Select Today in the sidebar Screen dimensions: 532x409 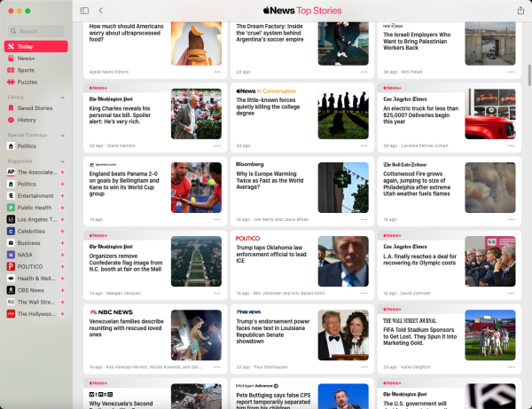click(36, 46)
